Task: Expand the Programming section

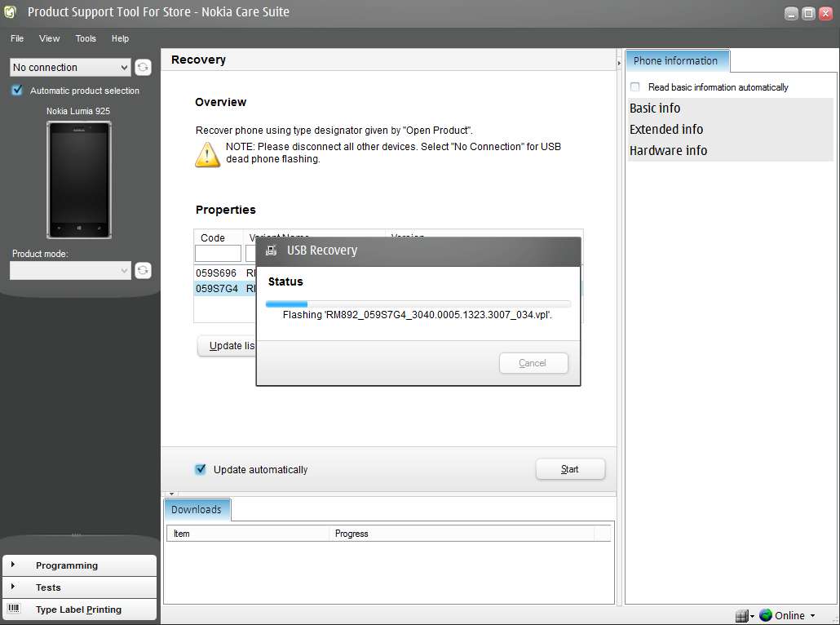Action: [79, 565]
